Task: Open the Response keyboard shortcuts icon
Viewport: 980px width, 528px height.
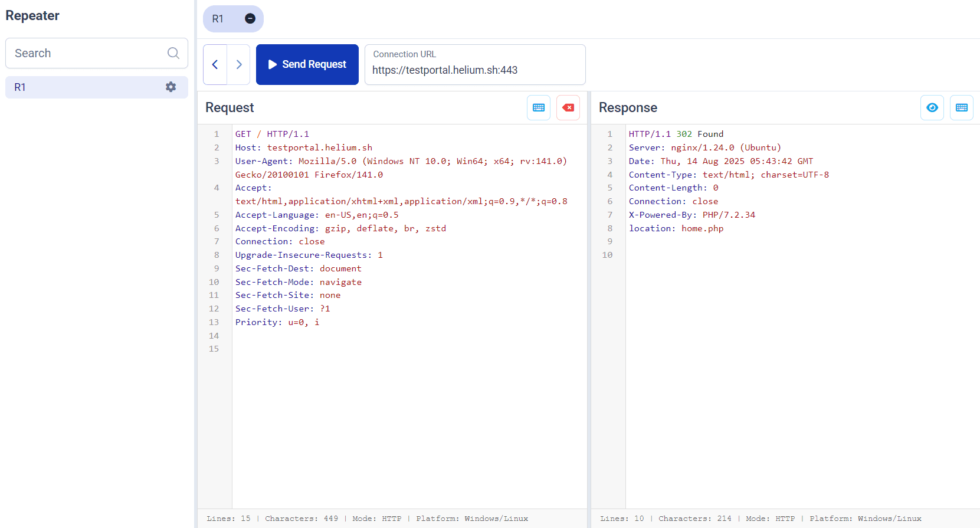Action: pyautogui.click(x=961, y=107)
